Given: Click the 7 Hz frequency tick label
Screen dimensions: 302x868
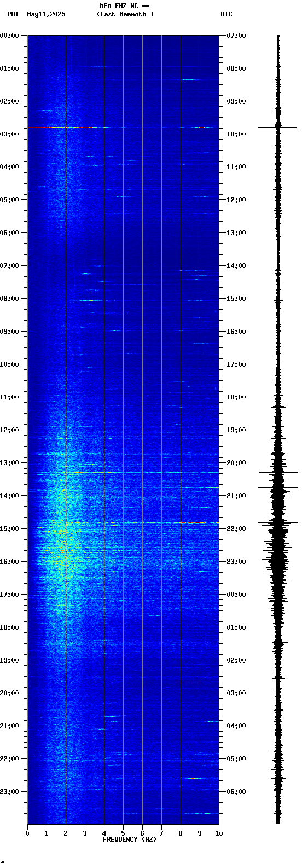Looking at the screenshot, I should tap(161, 833).
